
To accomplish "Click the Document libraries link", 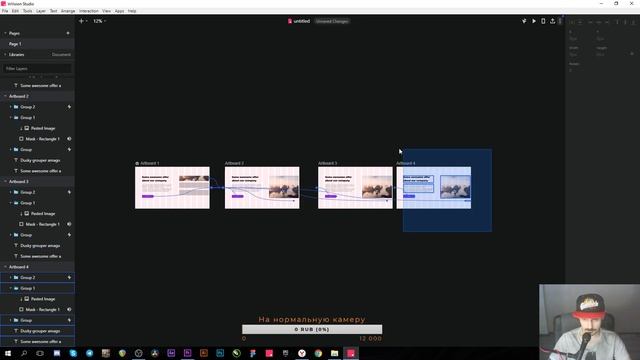I will pyautogui.click(x=61, y=54).
